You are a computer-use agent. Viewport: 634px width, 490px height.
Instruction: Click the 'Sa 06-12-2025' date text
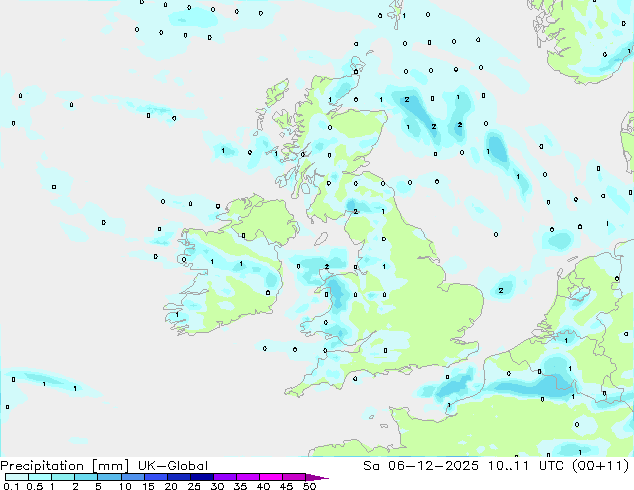421,466
